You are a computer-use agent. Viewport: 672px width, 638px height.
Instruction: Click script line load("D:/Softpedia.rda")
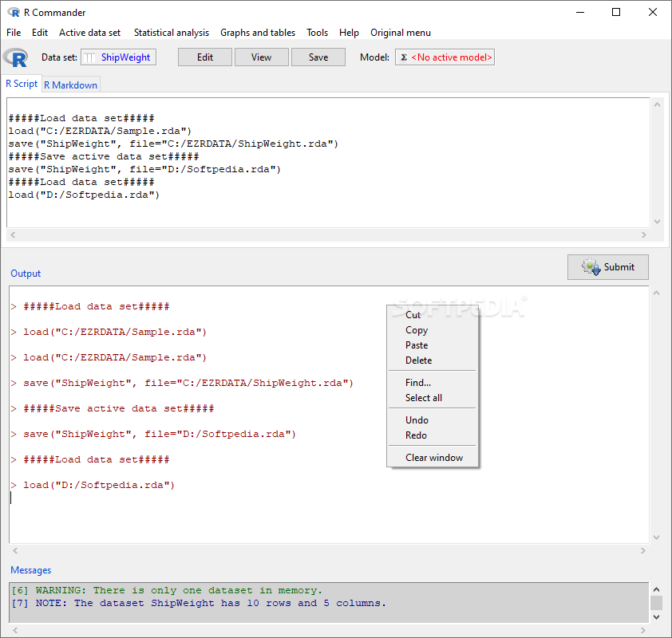(84, 195)
